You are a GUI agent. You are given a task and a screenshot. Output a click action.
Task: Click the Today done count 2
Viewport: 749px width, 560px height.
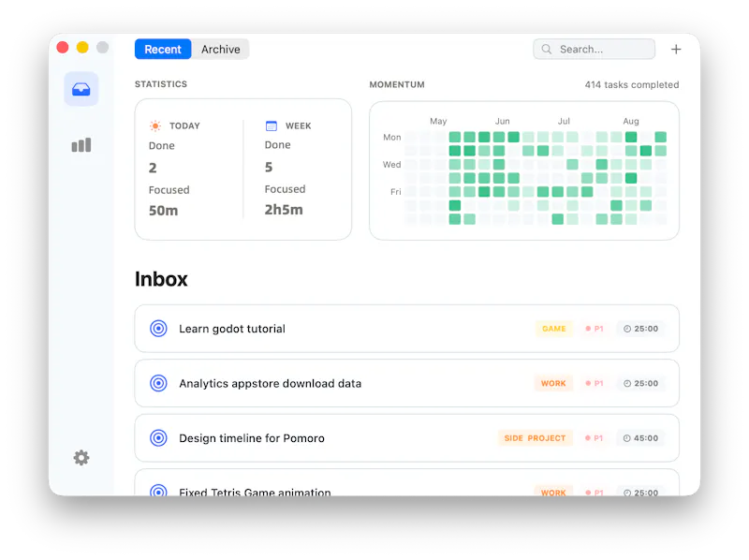coord(153,168)
